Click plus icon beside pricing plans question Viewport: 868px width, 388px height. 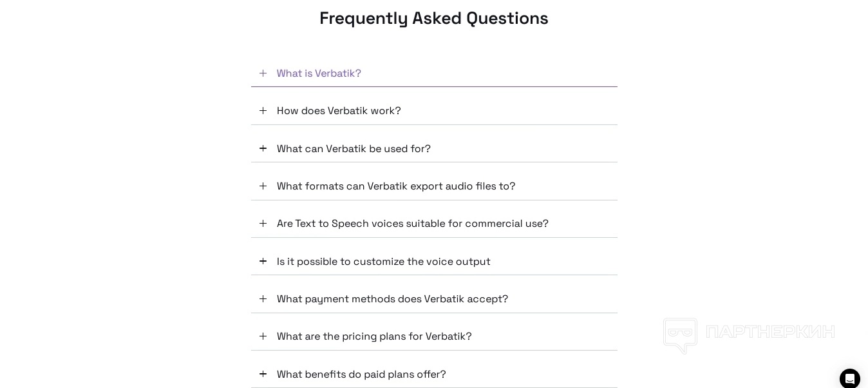pos(263,336)
